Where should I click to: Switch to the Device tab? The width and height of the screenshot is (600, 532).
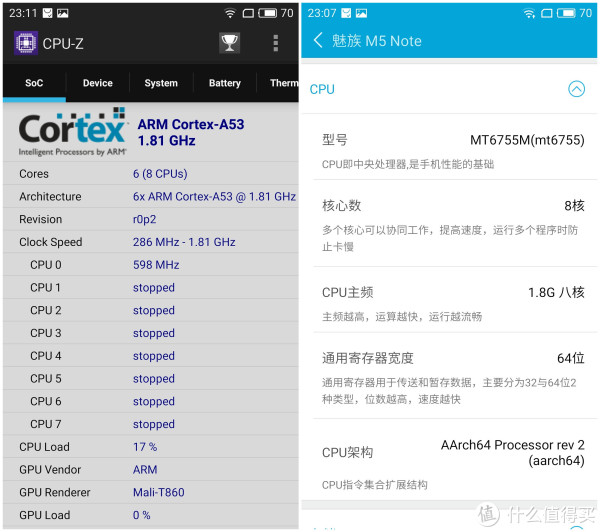[x=98, y=83]
